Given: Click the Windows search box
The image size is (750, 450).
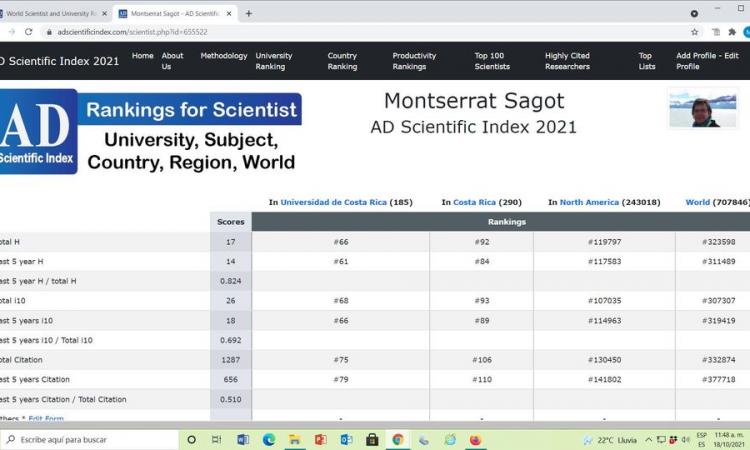Looking at the screenshot, I should tap(90, 439).
